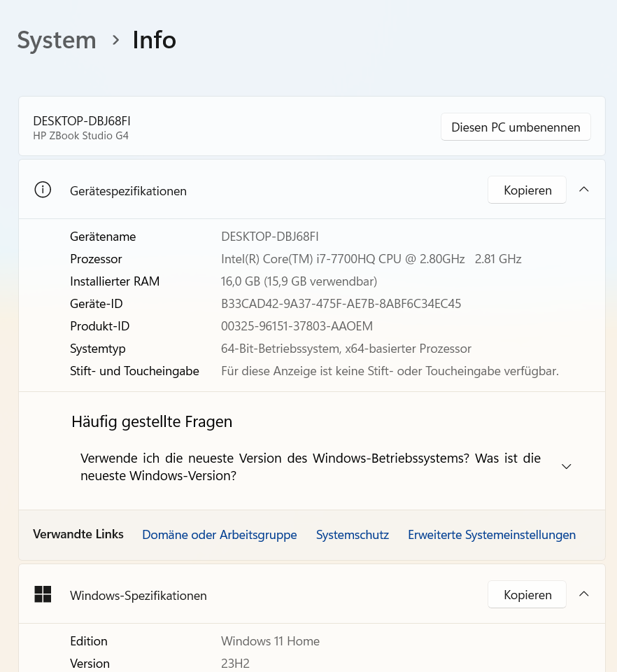Click Diesen PC umbenennen button

point(516,127)
